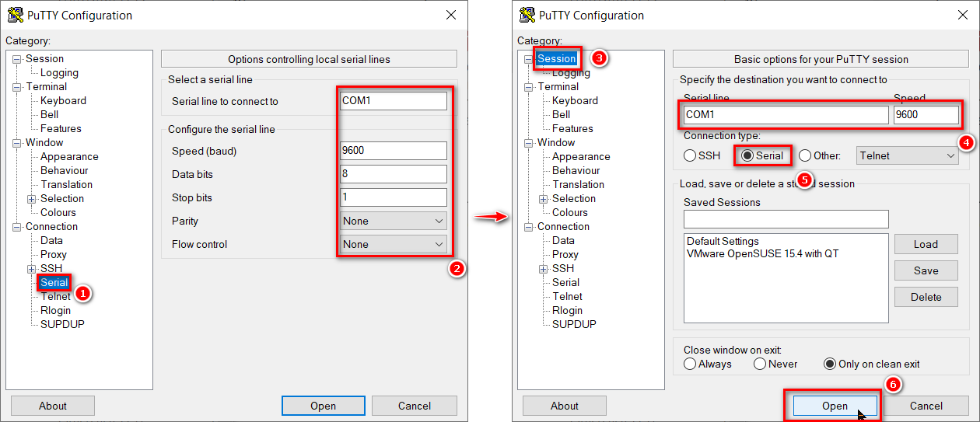Expand Selection node in left window tree

pyautogui.click(x=32, y=199)
